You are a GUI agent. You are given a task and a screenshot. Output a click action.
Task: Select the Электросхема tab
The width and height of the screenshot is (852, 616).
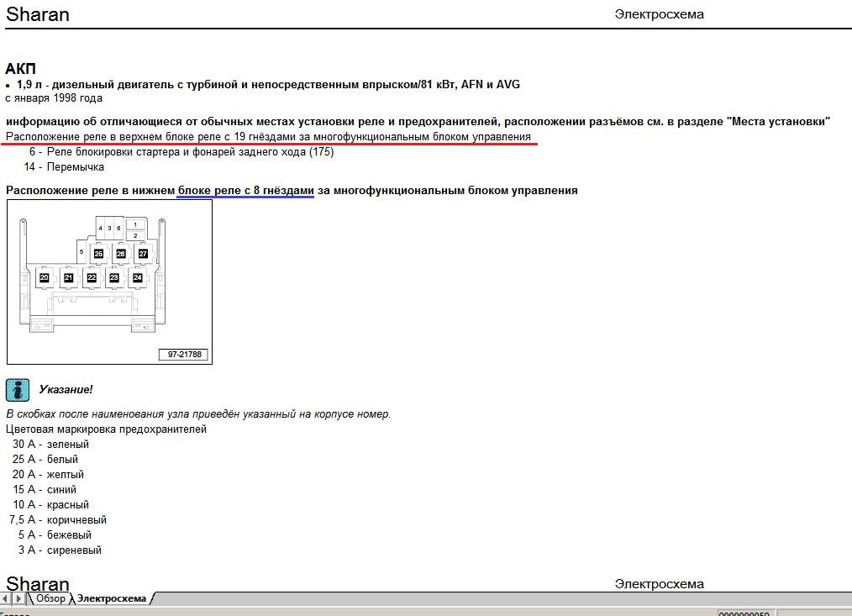pyautogui.click(x=112, y=598)
